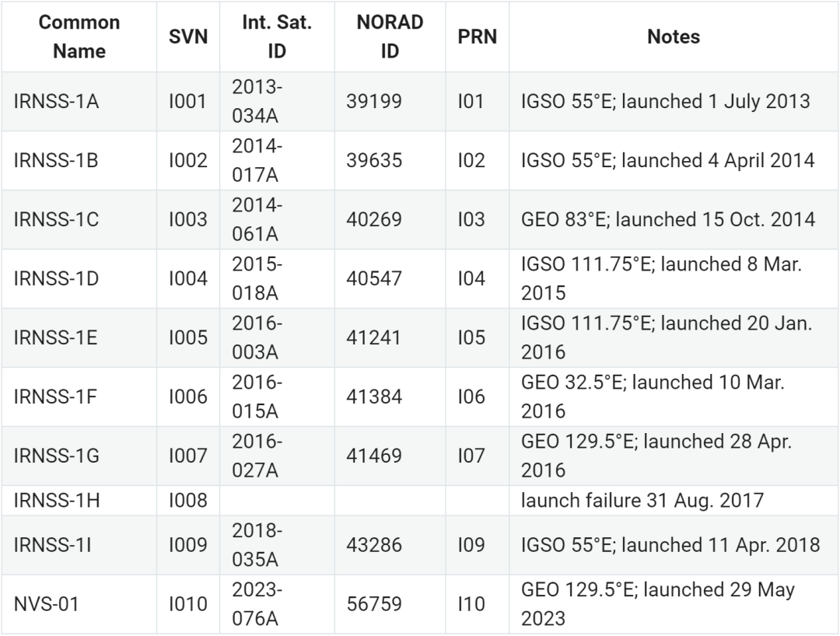Click the Common Name column header

[79, 37]
